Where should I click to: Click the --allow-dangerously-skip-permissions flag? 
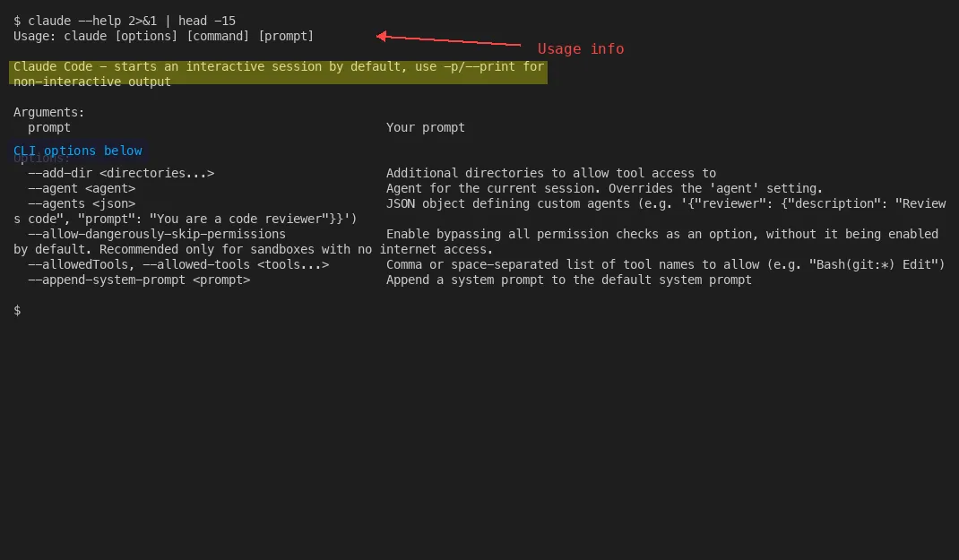[157, 234]
